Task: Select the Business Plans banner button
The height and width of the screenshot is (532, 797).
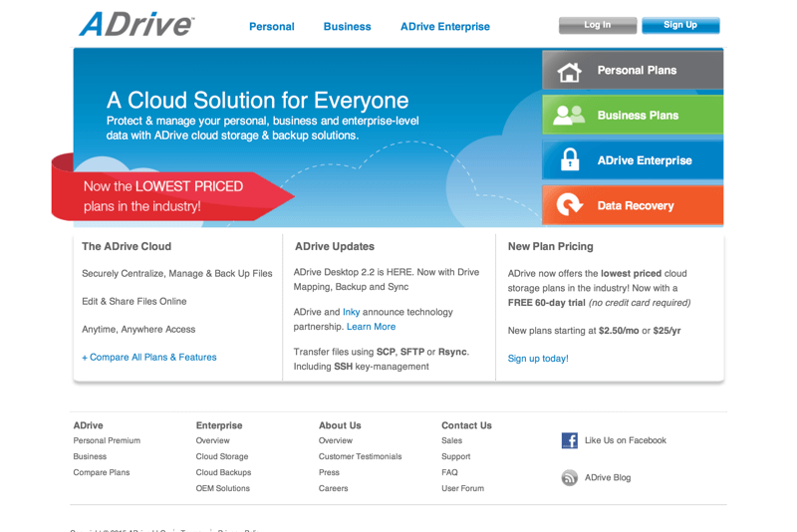Action: click(x=633, y=116)
